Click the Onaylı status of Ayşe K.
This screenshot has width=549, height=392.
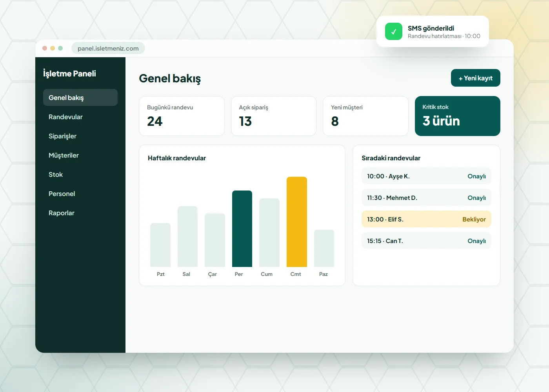pos(477,176)
